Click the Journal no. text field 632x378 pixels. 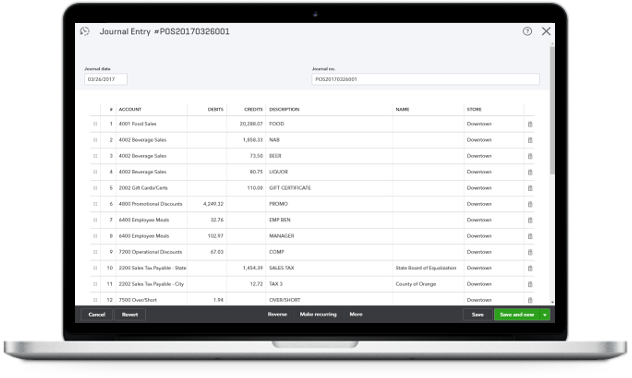point(425,79)
